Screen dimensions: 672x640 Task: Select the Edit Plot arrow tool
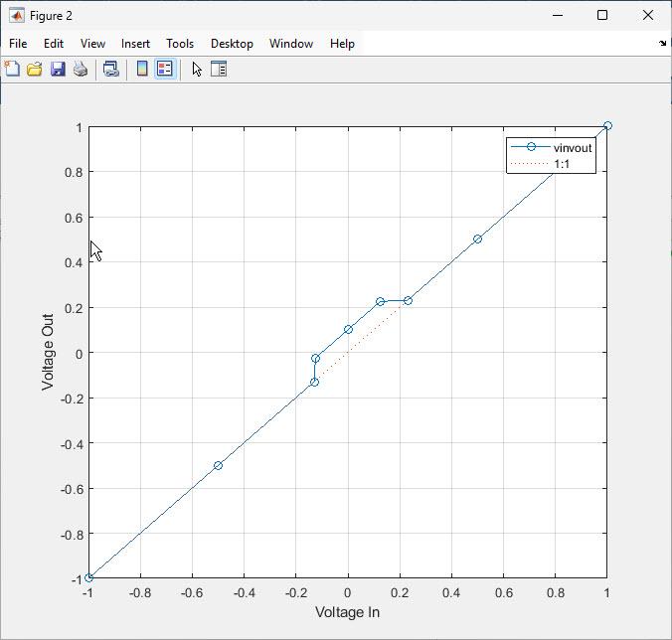coord(197,69)
